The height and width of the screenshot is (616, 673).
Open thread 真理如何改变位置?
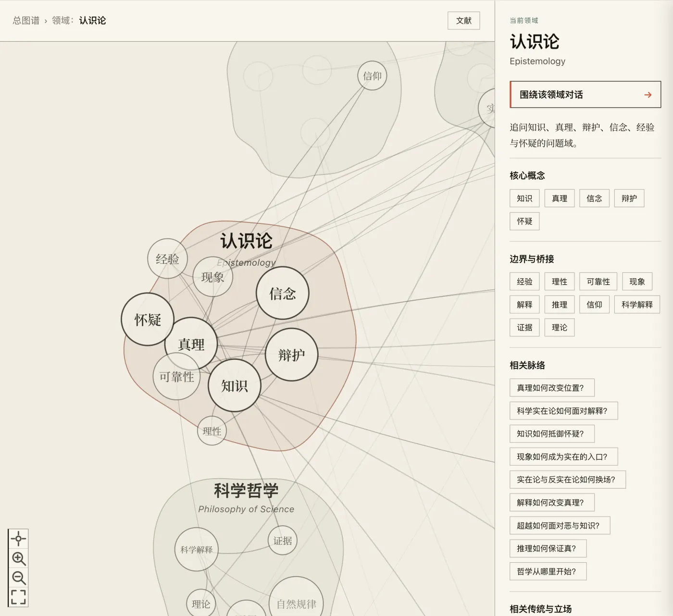[x=552, y=388]
